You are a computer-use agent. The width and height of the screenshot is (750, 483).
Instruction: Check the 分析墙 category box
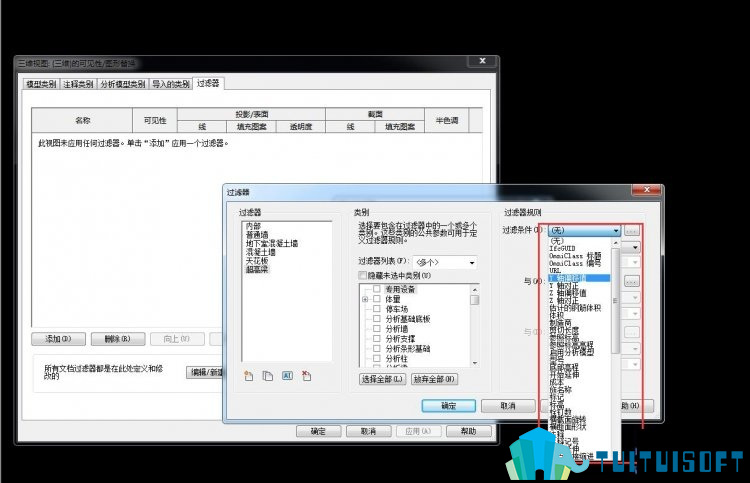click(377, 329)
